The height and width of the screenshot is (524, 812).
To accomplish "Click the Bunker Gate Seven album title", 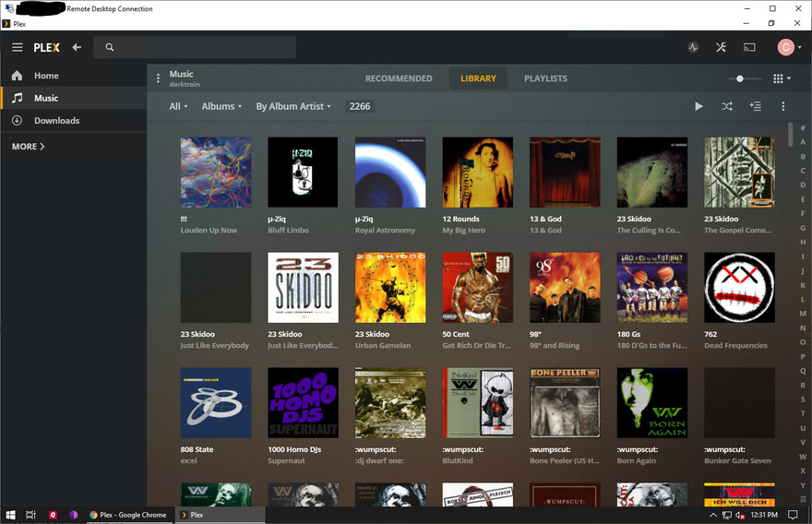I will pyautogui.click(x=737, y=461).
